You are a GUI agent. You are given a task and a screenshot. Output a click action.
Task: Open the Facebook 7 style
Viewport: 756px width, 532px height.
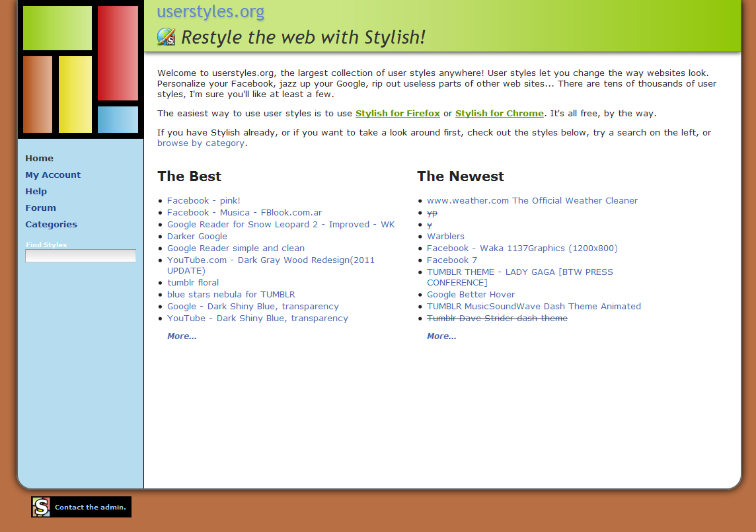coord(452,260)
